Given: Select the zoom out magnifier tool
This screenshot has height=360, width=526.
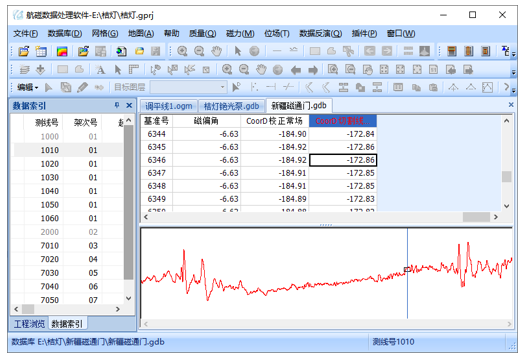Looking at the screenshot, I should pyautogui.click(x=199, y=51).
